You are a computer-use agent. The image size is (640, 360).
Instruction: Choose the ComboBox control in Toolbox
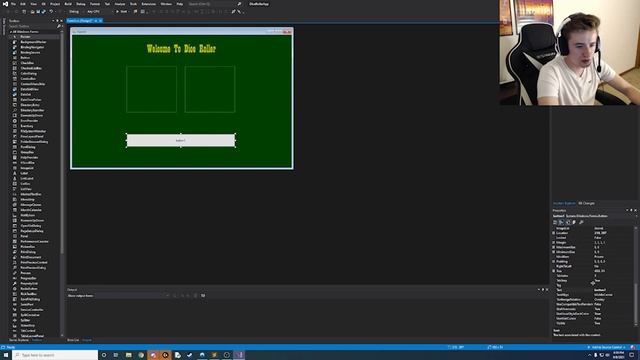coord(28,79)
